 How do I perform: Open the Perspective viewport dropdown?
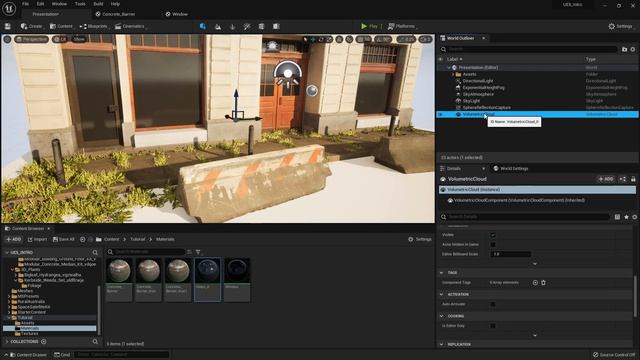coord(31,39)
